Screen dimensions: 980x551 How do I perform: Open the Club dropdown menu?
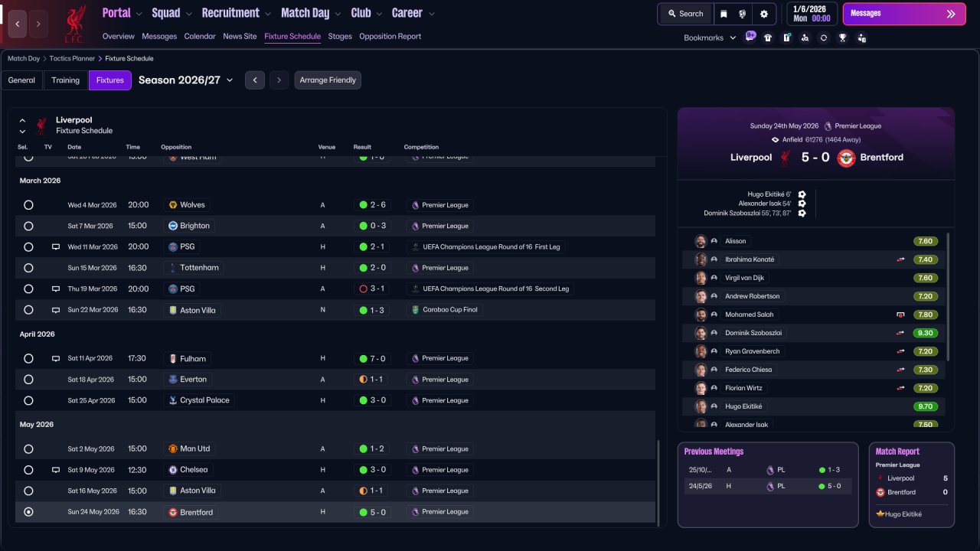[x=367, y=13]
